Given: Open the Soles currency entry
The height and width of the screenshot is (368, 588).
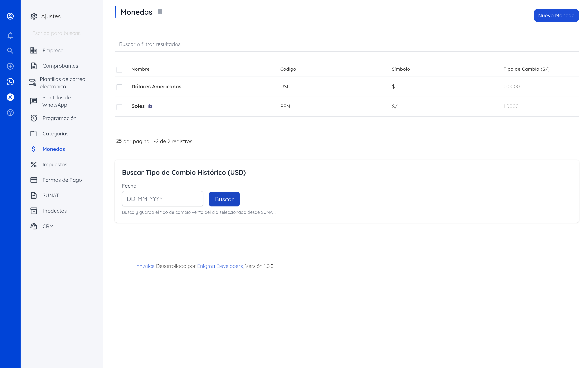Looking at the screenshot, I should [x=138, y=106].
